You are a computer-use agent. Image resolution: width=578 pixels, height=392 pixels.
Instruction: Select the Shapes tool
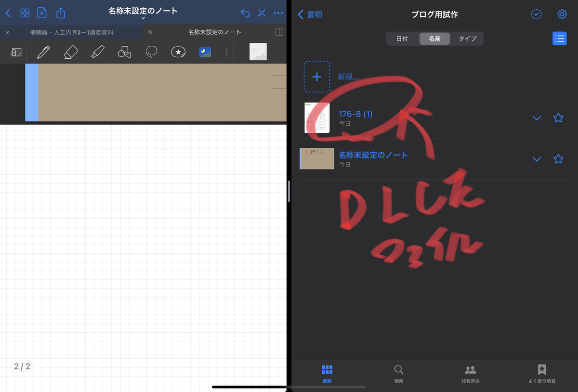[x=124, y=52]
